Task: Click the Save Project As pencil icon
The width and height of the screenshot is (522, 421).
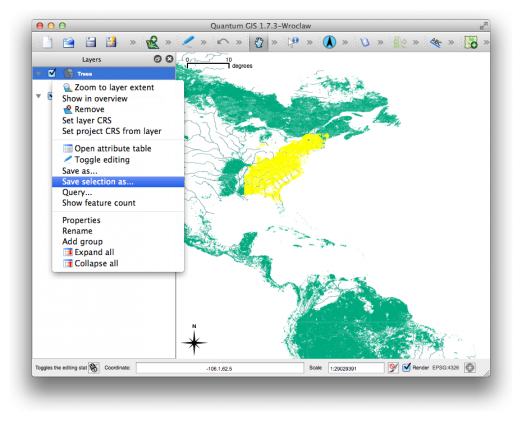Action: tap(111, 42)
